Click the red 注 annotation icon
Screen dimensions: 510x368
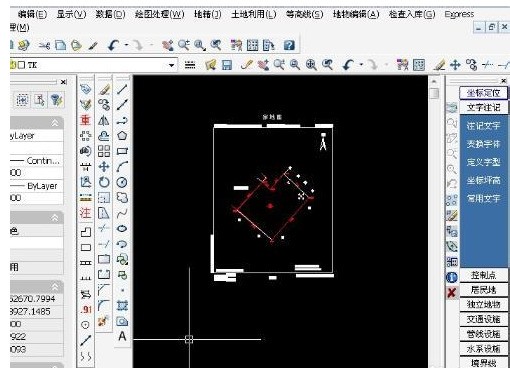point(85,213)
